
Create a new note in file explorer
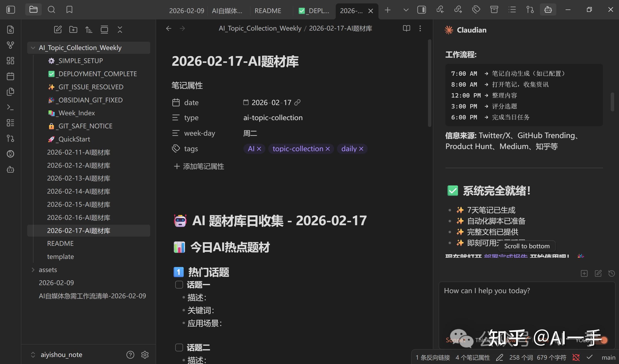[x=58, y=30]
